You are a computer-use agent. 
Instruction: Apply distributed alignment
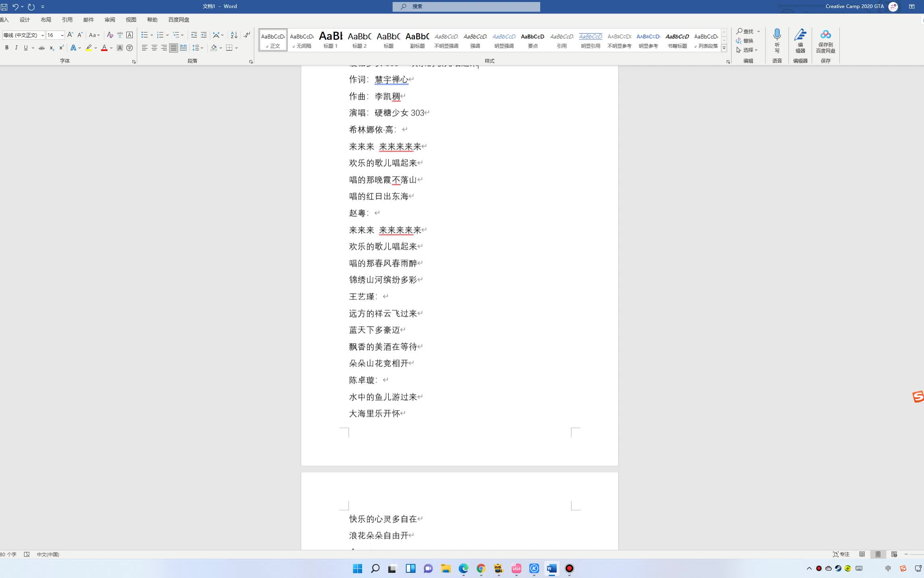[x=183, y=48]
